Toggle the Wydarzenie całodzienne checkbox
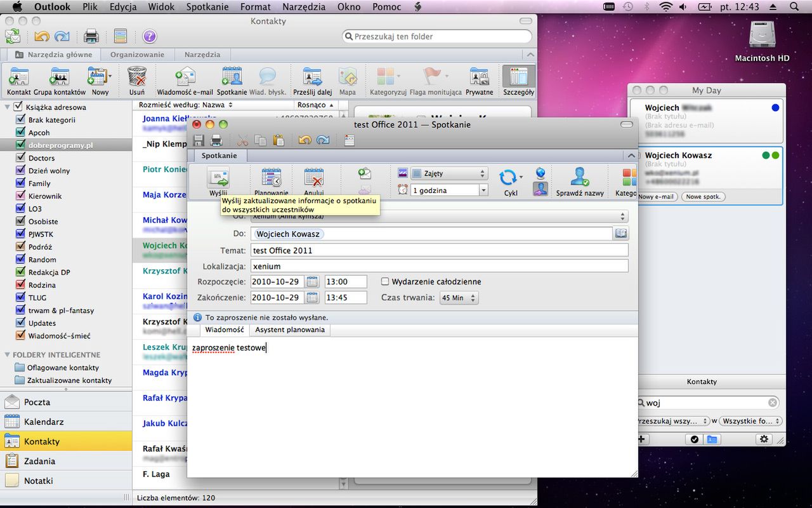The image size is (812, 508). pyautogui.click(x=385, y=281)
